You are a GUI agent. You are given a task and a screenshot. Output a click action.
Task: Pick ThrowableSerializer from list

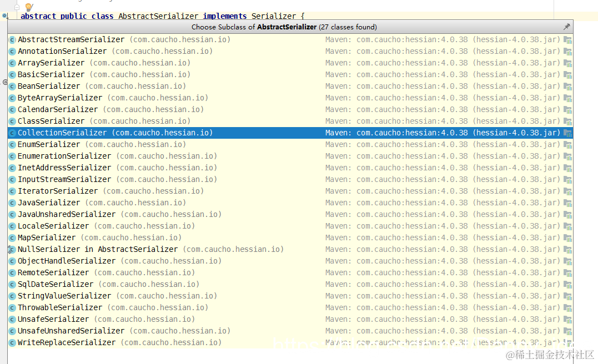point(290,307)
